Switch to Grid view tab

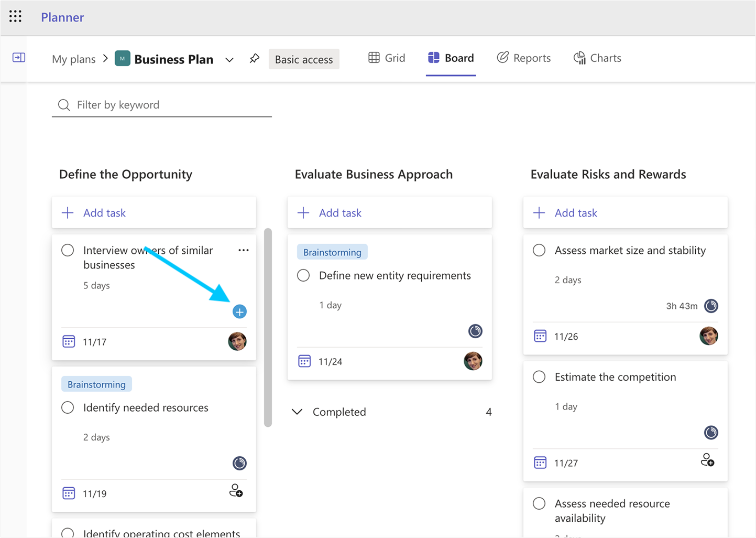pyautogui.click(x=387, y=58)
